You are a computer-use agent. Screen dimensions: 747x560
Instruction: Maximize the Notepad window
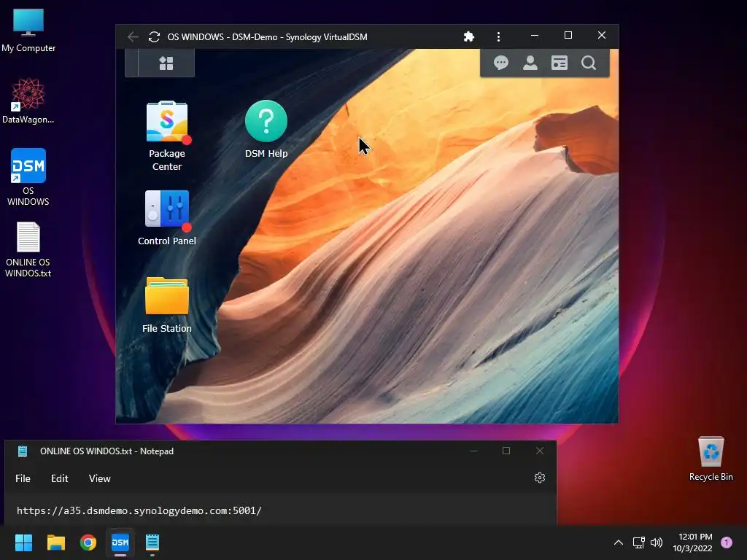(x=506, y=451)
